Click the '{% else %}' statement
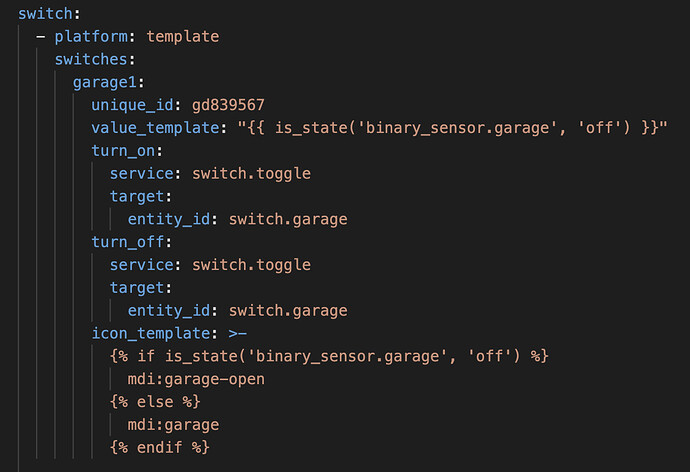 pyautogui.click(x=155, y=401)
